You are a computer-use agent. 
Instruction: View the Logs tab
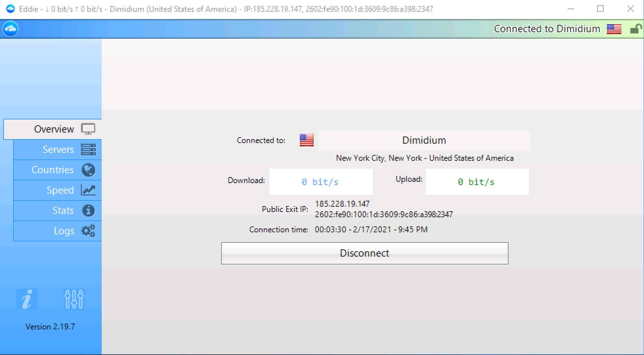[x=57, y=231]
